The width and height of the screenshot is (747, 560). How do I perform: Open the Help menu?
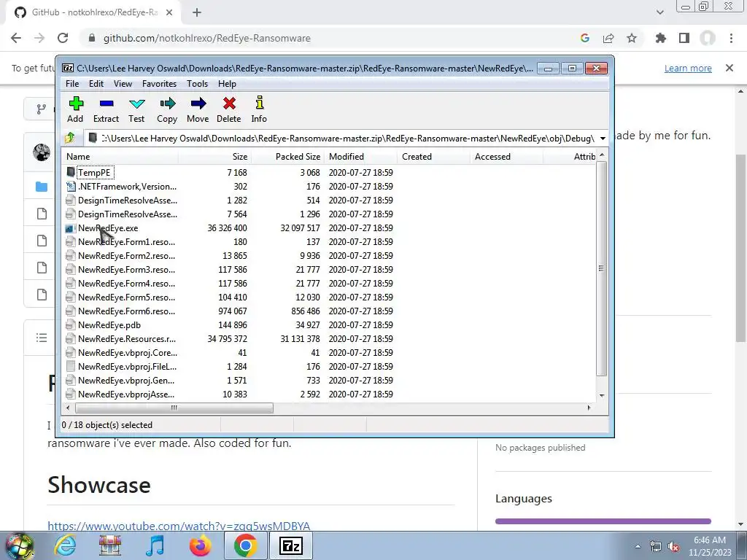pyautogui.click(x=228, y=84)
